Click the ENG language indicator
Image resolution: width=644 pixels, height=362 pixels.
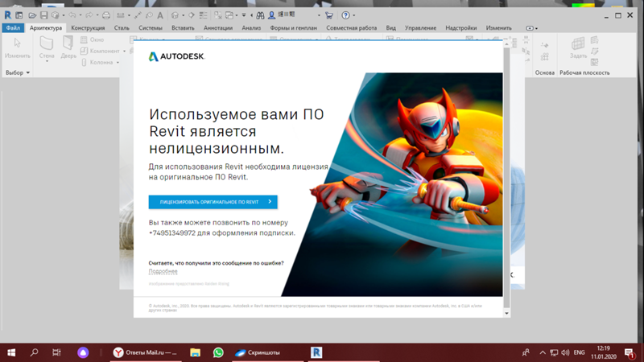click(579, 352)
